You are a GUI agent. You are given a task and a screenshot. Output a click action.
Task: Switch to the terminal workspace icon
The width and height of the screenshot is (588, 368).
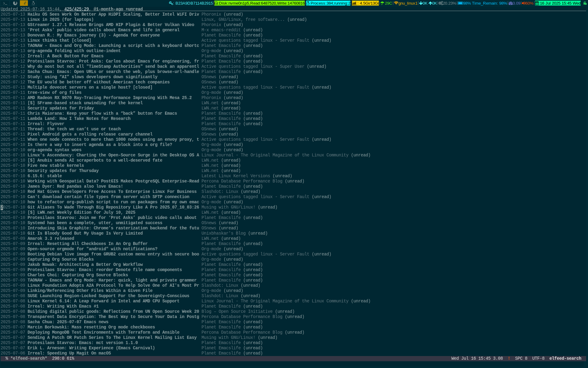point(5,3)
